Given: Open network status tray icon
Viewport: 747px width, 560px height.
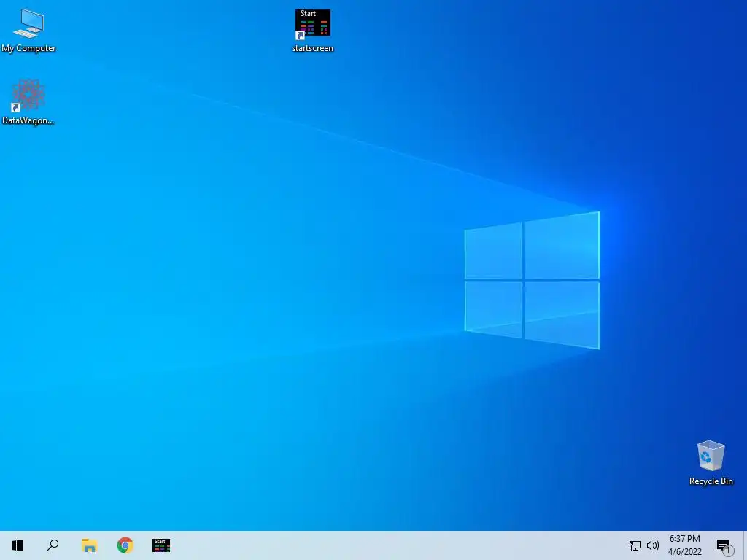Looking at the screenshot, I should click(635, 545).
